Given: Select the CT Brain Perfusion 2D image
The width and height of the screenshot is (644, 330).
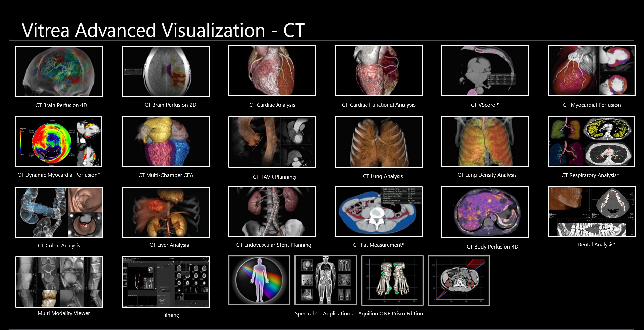Looking at the screenshot, I should (166, 71).
